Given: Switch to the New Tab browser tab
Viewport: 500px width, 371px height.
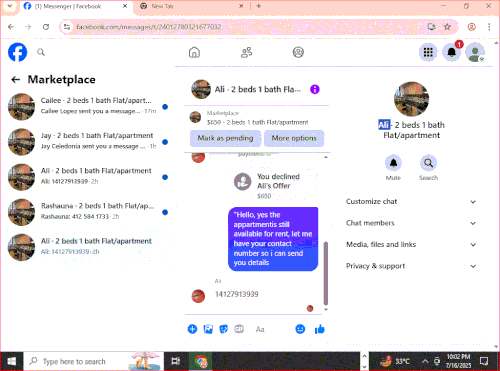Looking at the screenshot, I should point(192,6).
